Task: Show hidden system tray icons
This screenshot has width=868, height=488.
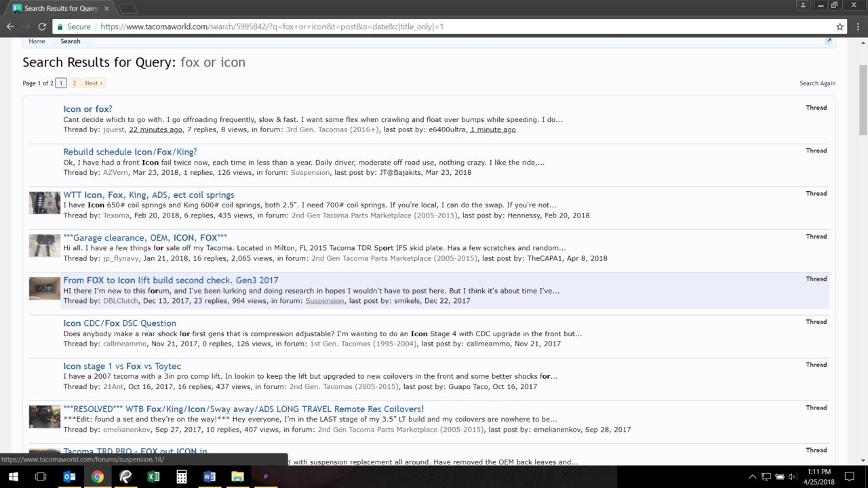Action: pos(752,476)
